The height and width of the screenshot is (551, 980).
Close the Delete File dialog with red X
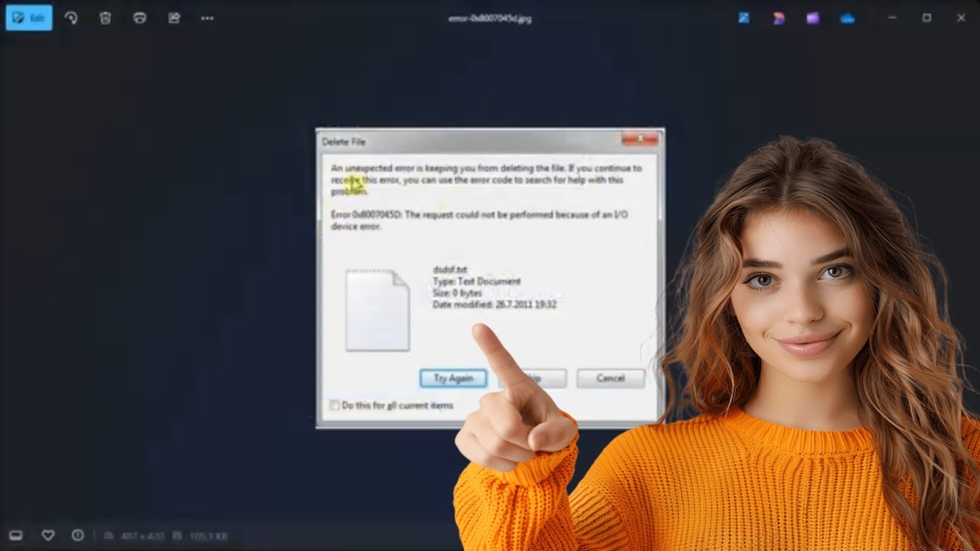click(639, 139)
